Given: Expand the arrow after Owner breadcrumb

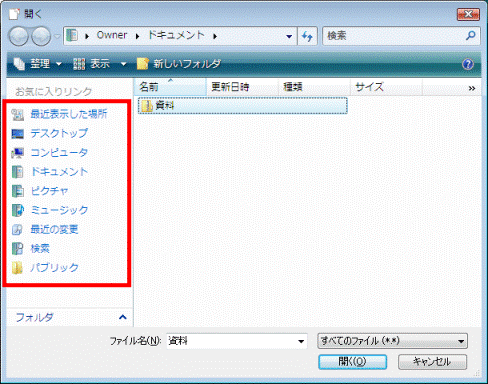Looking at the screenshot, I should tap(137, 36).
